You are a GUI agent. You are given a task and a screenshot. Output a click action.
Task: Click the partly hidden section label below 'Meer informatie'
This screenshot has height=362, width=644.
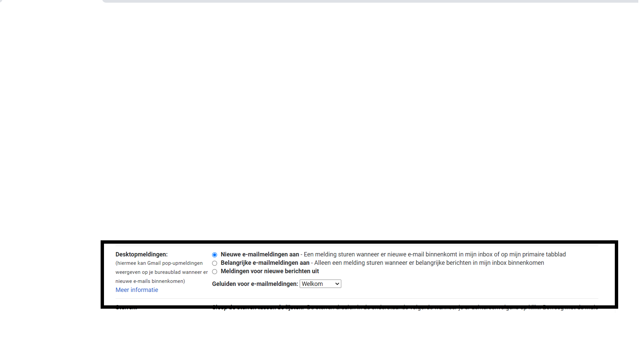pos(126,307)
